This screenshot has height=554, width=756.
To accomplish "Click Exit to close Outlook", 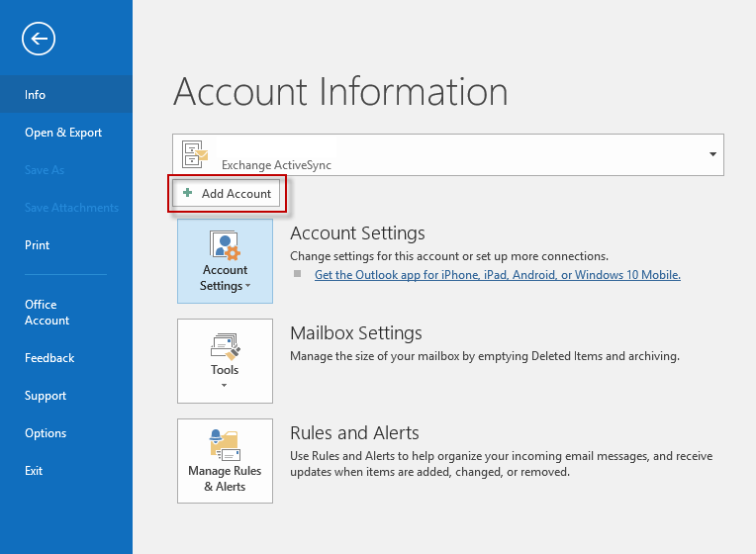I will point(34,471).
